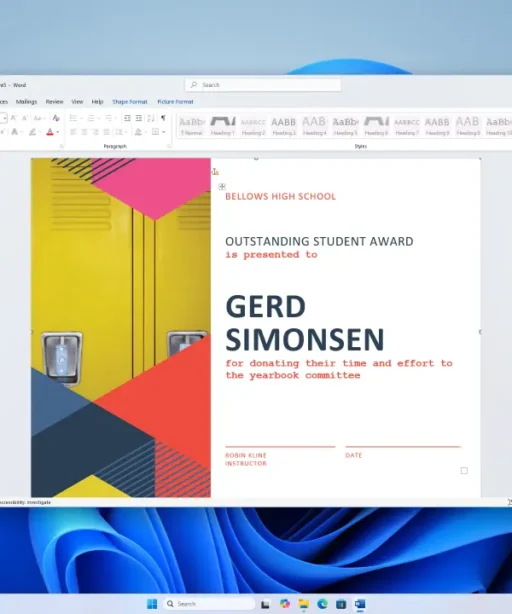The height and width of the screenshot is (614, 512).
Task: Click text highlight color icon
Action: click(32, 132)
